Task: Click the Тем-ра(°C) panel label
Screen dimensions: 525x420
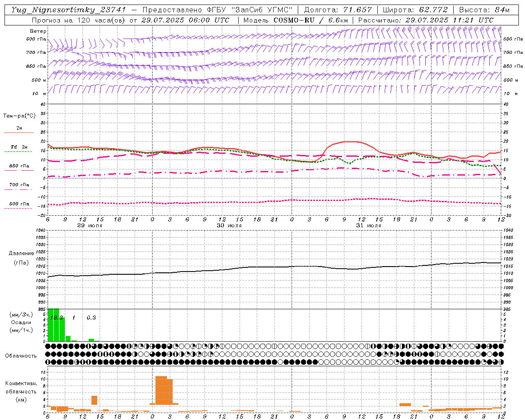Action: tap(19, 116)
